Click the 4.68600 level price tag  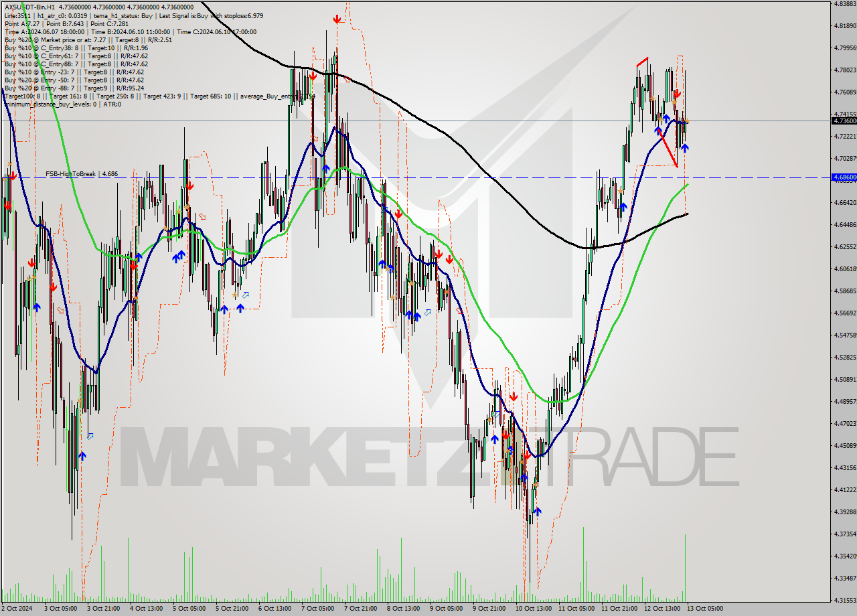(x=844, y=177)
